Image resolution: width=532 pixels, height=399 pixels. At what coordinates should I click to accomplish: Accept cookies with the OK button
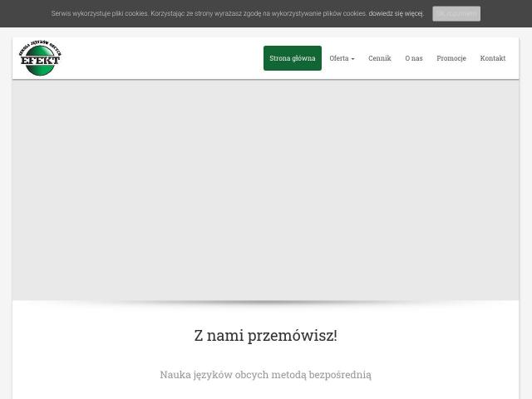[456, 13]
